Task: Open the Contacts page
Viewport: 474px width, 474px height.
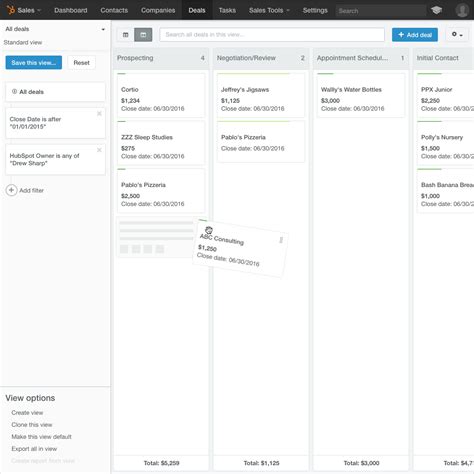Action: [x=114, y=10]
